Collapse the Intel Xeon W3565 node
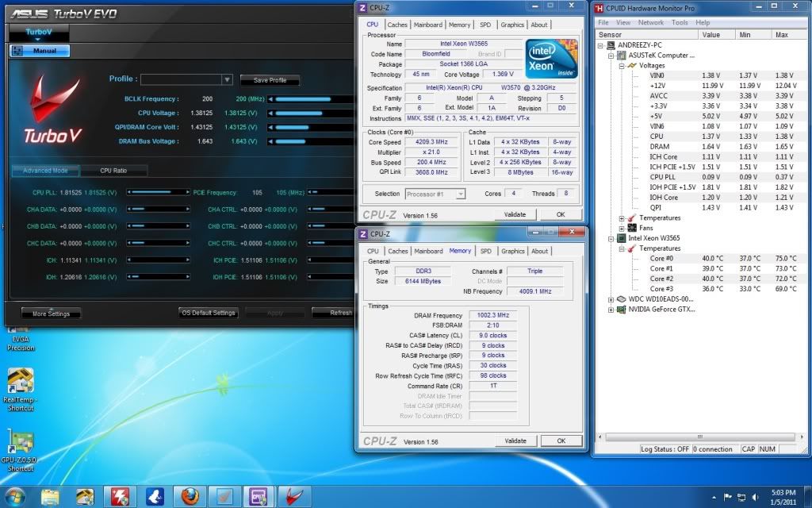 coord(611,239)
